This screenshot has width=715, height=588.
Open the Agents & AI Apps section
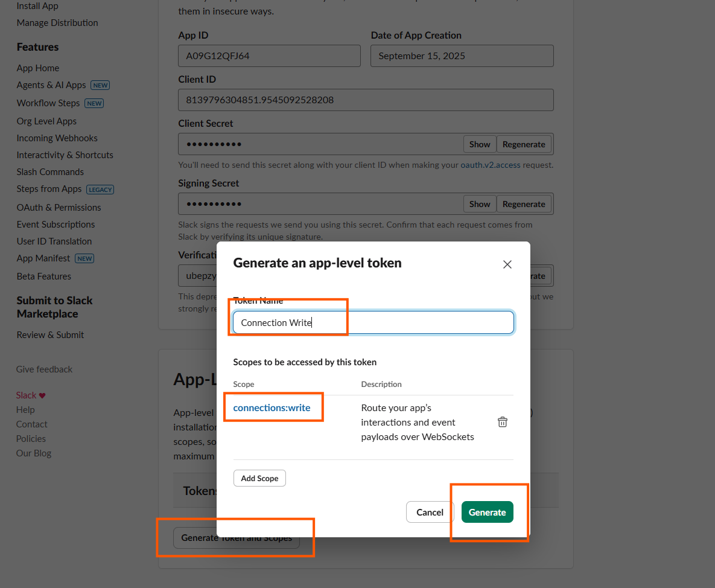coord(51,85)
